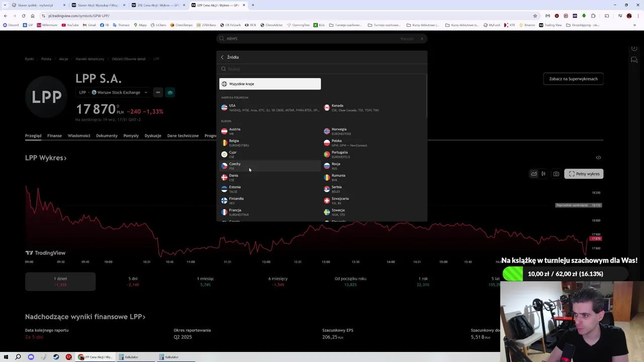Image resolution: width=644 pixels, height=362 pixels.
Task: Select Rosja RUS source
Action: [x=373, y=166]
